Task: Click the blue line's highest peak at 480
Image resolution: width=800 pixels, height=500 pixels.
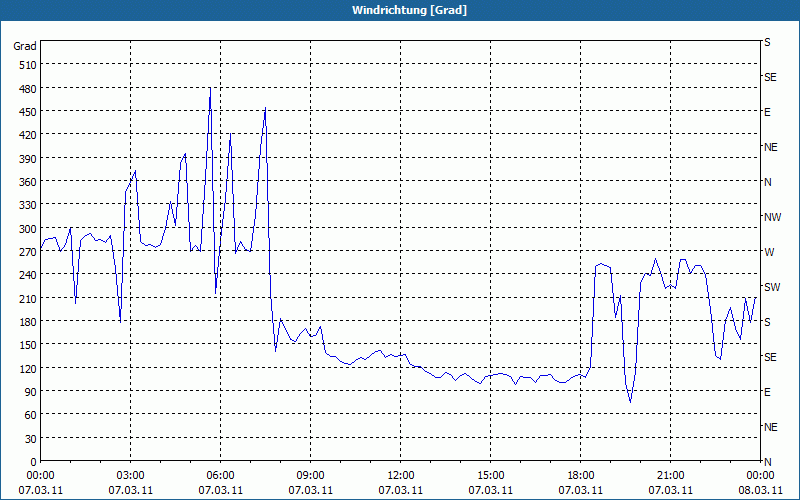Action: click(x=210, y=88)
